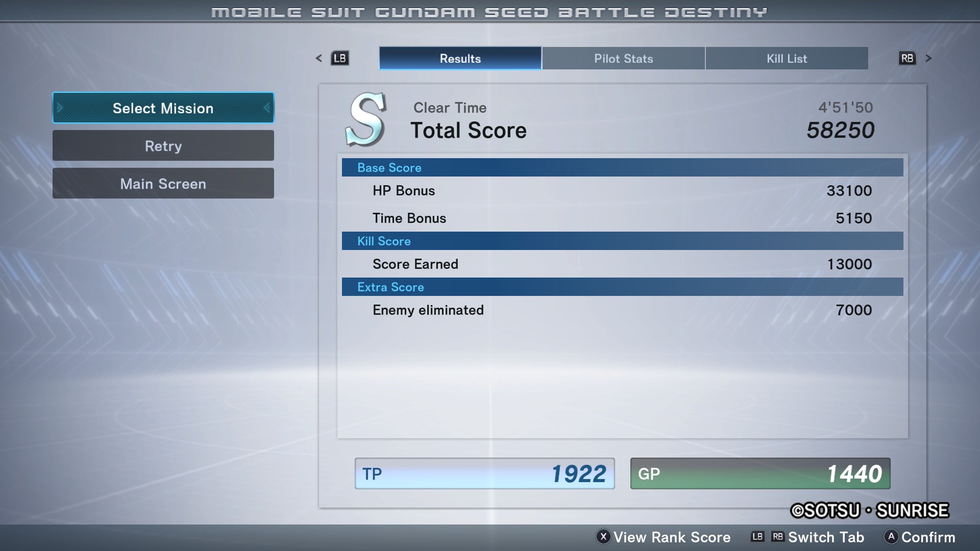Image resolution: width=980 pixels, height=551 pixels.
Task: Switch to the Kill List tab
Action: click(x=787, y=58)
